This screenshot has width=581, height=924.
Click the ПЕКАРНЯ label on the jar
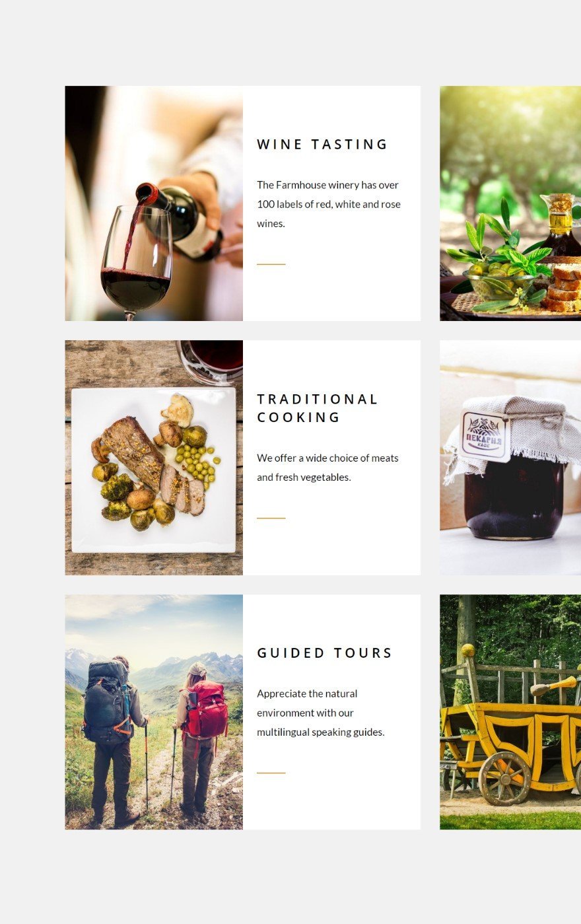(x=485, y=436)
